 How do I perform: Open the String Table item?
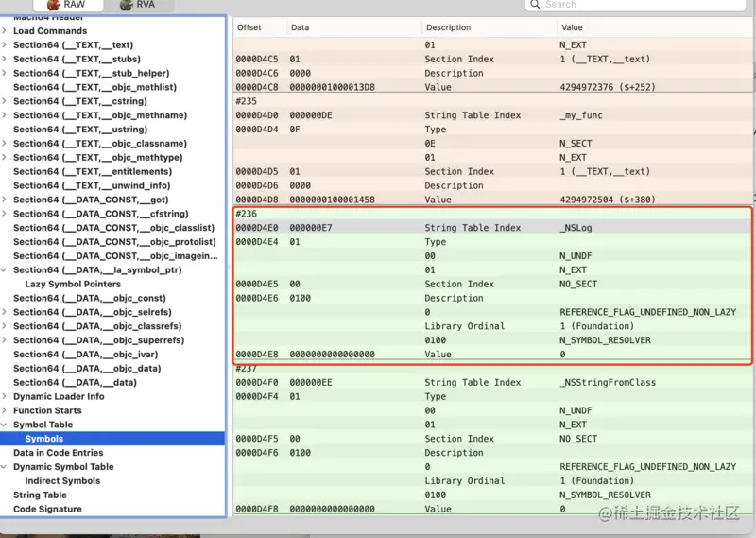(40, 495)
